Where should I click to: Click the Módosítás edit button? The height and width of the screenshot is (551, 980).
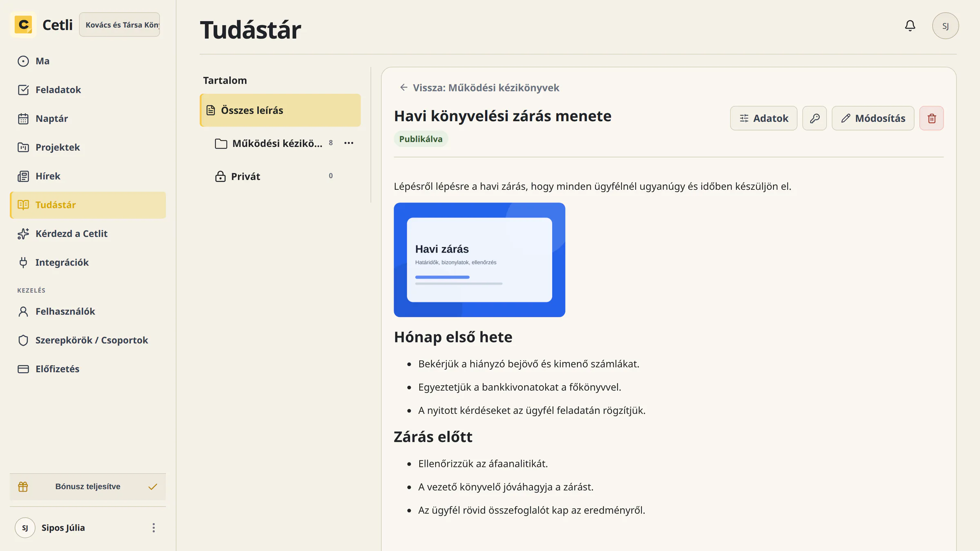pos(873,118)
